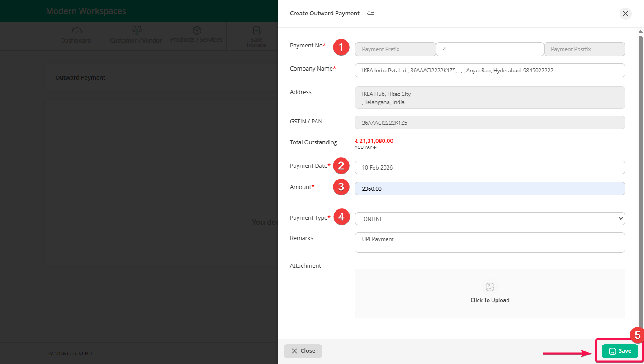Image resolution: width=644 pixels, height=364 pixels.
Task: Click the Payment Prefix field
Action: pos(395,49)
